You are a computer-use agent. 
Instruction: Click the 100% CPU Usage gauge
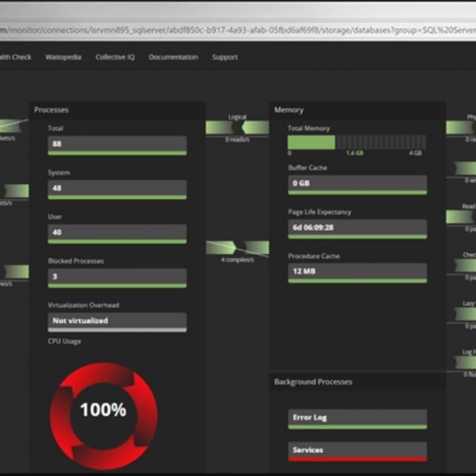point(104,416)
